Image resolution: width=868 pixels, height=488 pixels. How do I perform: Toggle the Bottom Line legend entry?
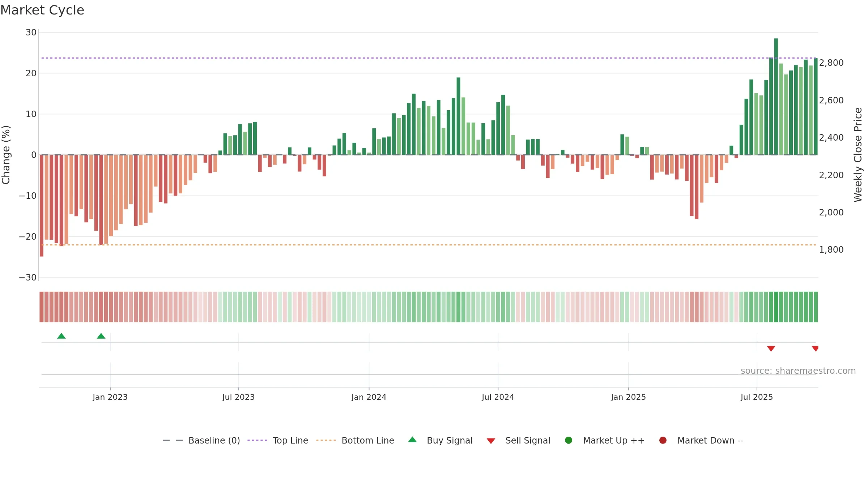tap(355, 440)
